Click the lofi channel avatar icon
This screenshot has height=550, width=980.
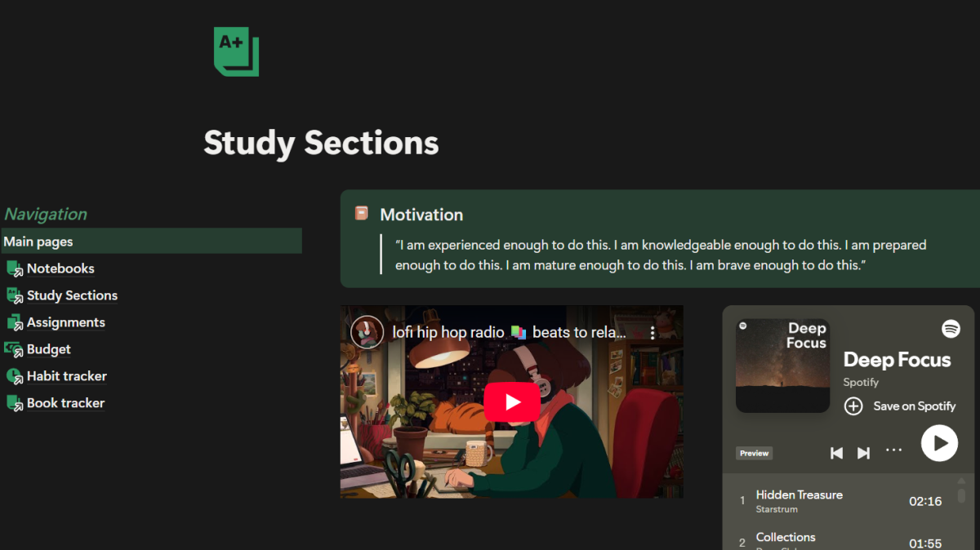pos(367,332)
